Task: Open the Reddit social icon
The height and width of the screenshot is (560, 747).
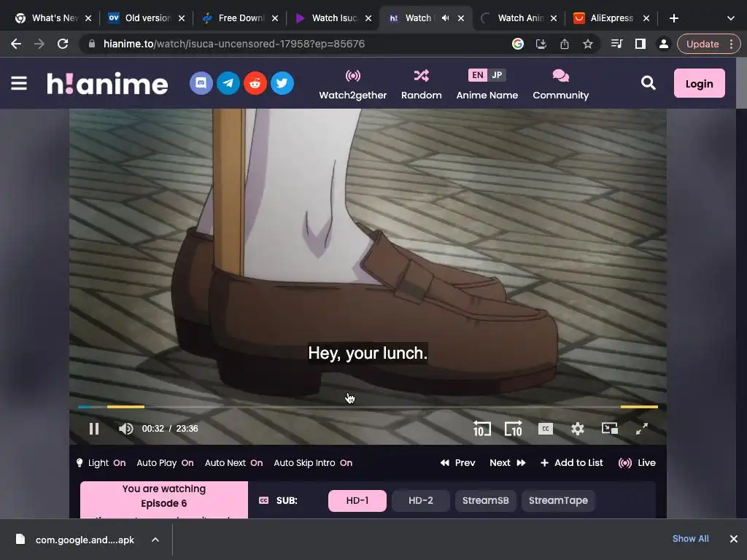Action: click(255, 83)
